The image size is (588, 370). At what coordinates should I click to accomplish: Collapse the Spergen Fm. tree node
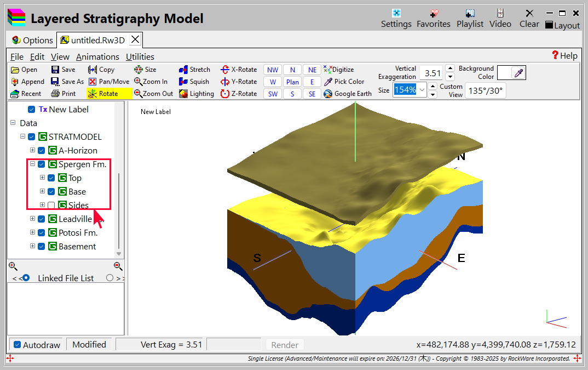(32, 164)
